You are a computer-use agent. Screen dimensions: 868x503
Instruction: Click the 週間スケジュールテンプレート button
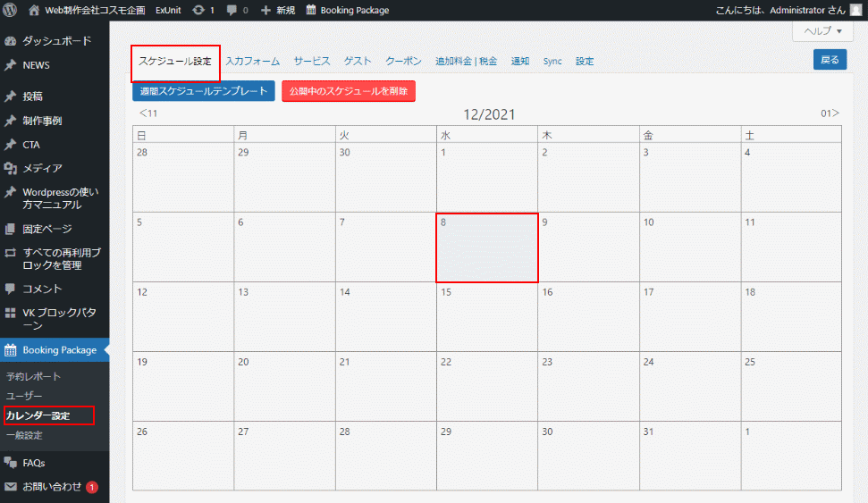click(x=203, y=91)
